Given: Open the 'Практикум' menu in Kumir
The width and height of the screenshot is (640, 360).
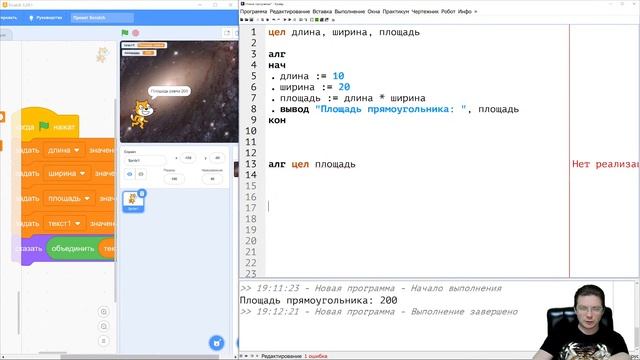Looking at the screenshot, I should [x=396, y=11].
